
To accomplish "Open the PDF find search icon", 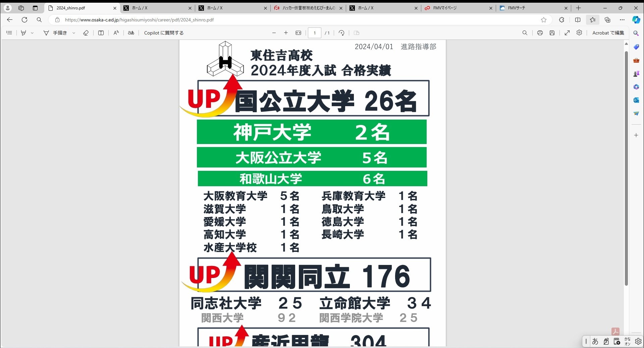I will tap(525, 33).
